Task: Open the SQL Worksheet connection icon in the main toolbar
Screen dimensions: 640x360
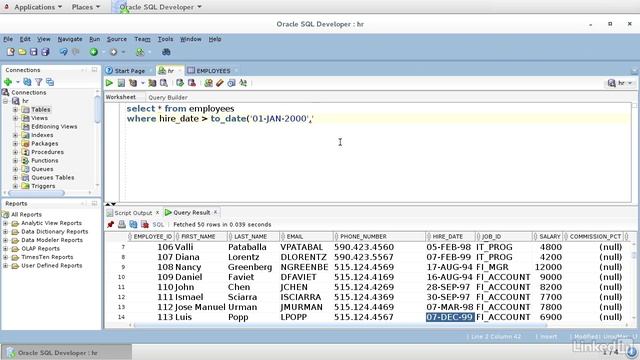Action: coord(140,52)
